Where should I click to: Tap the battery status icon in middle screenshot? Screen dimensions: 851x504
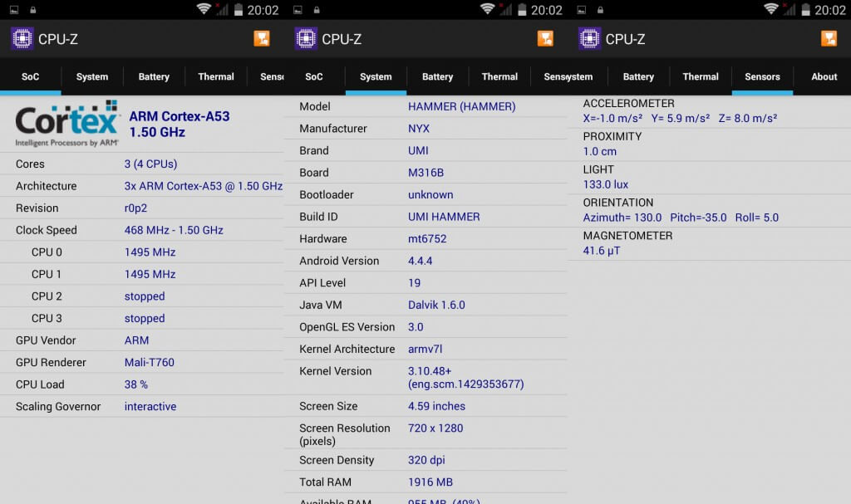pos(522,10)
